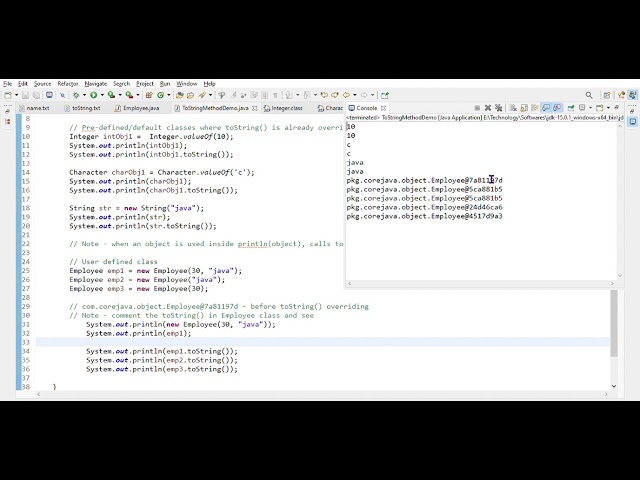Open the Run menu
This screenshot has height=480, width=640.
click(165, 84)
